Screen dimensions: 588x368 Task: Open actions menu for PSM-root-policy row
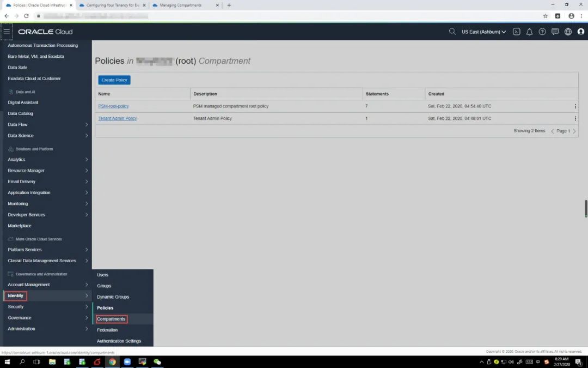575,106
